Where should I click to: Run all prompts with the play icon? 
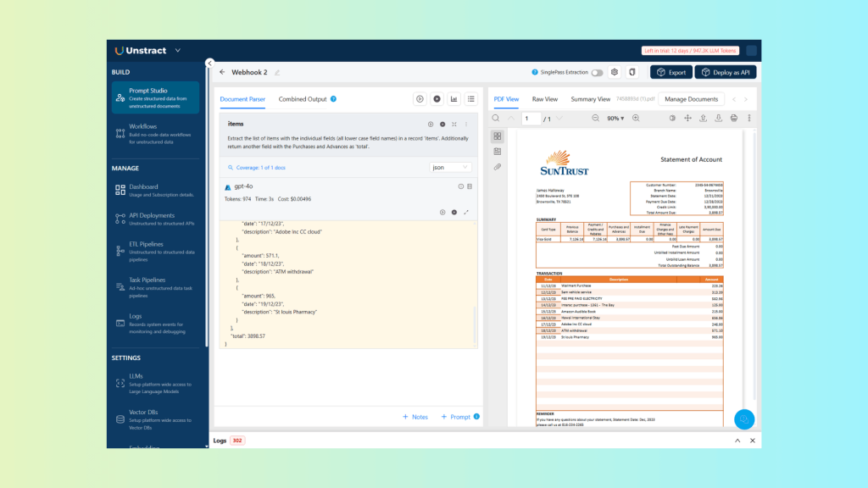[x=437, y=99]
